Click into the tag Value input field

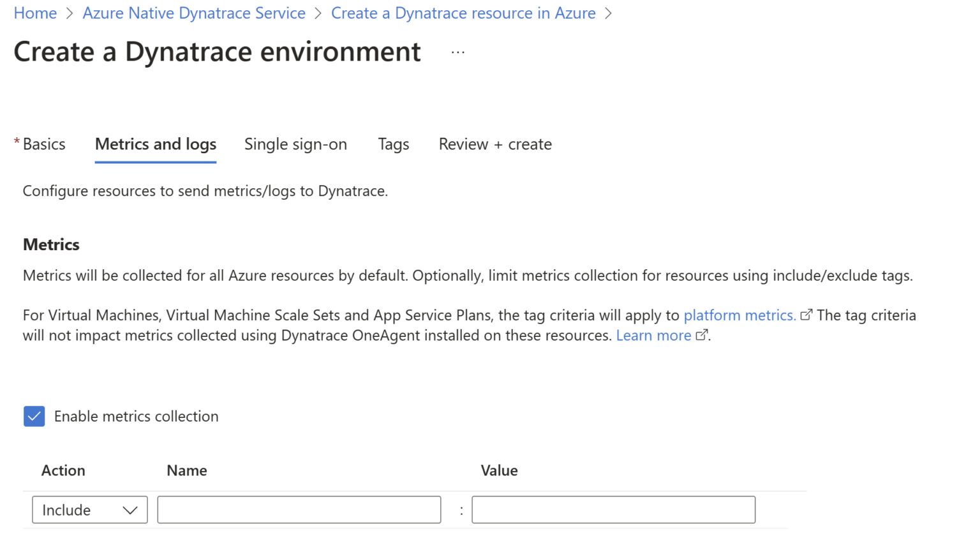coord(613,510)
